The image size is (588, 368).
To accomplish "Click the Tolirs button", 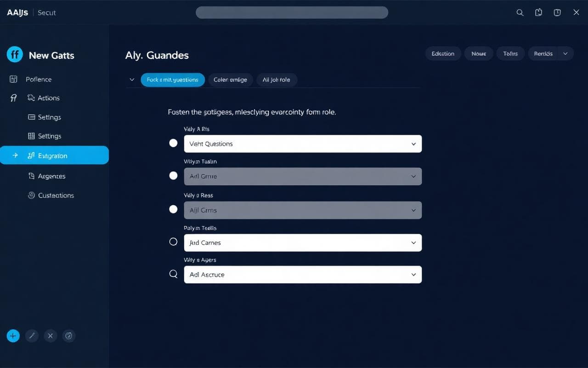I will [x=510, y=54].
